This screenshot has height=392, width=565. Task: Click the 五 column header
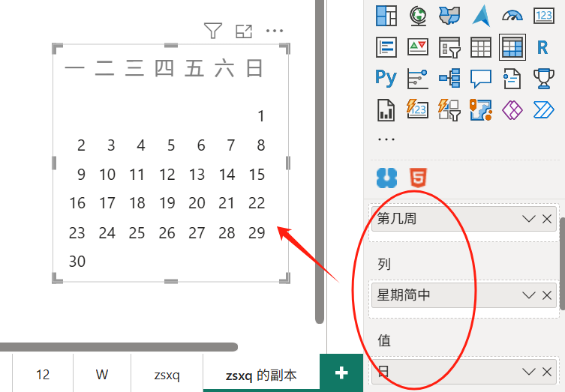(x=194, y=67)
